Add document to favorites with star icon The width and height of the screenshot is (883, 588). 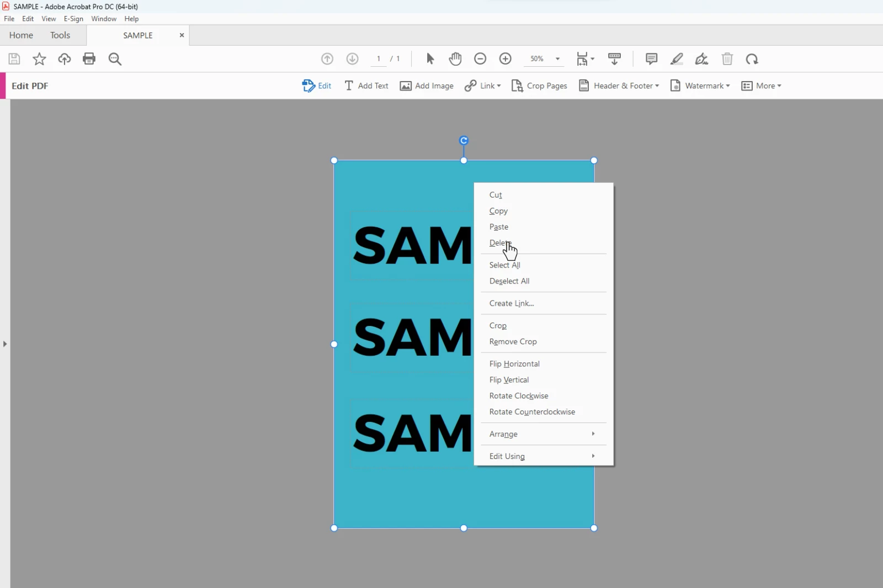pyautogui.click(x=39, y=59)
